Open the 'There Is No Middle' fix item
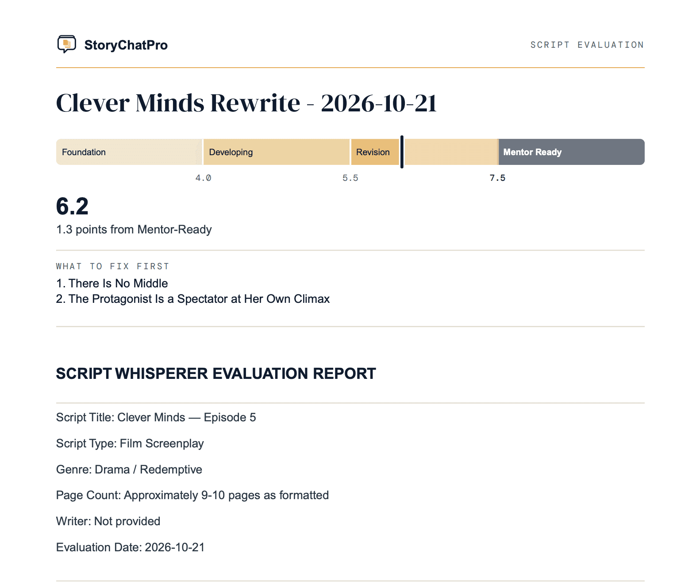The width and height of the screenshot is (700, 588). click(112, 283)
